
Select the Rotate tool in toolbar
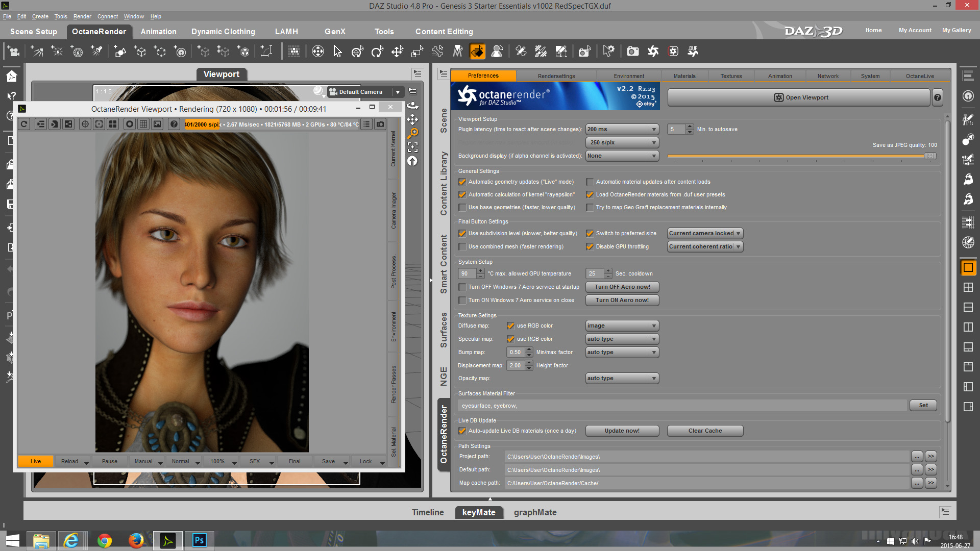(377, 51)
